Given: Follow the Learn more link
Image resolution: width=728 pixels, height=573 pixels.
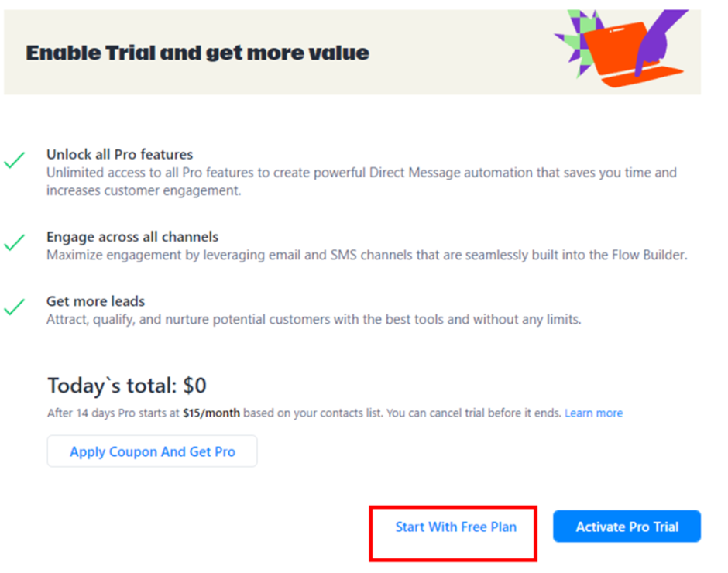Looking at the screenshot, I should click(593, 413).
